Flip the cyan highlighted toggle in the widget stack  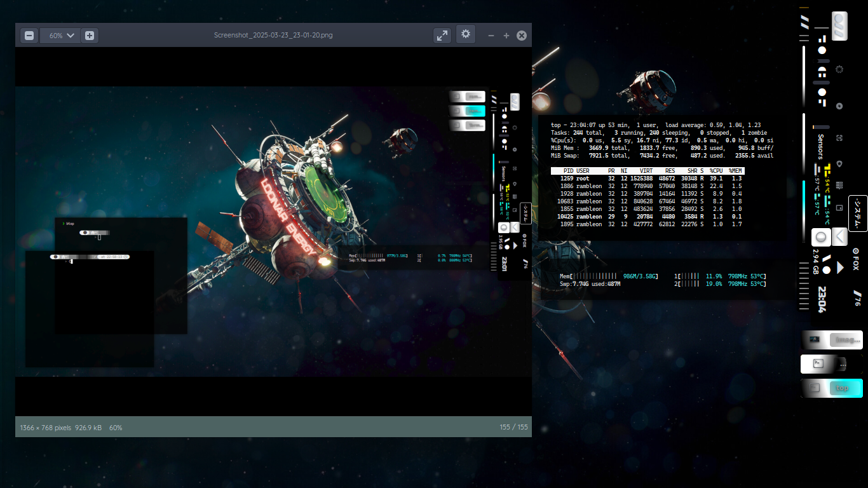(468, 110)
